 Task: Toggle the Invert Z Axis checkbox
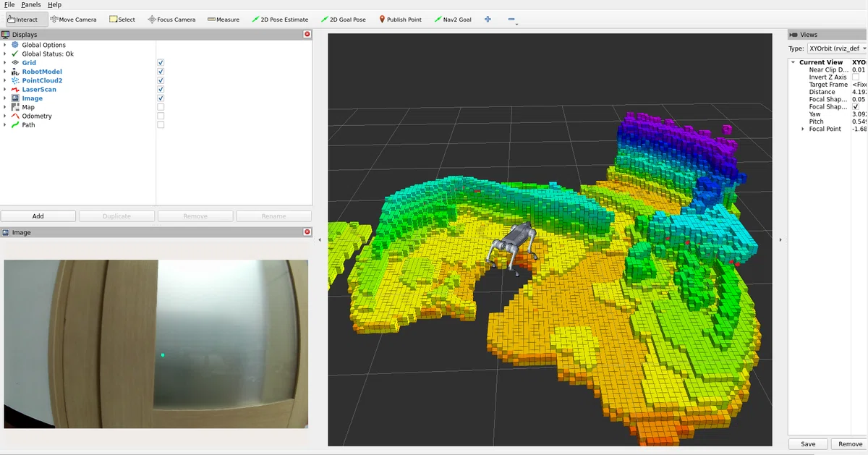(x=856, y=77)
